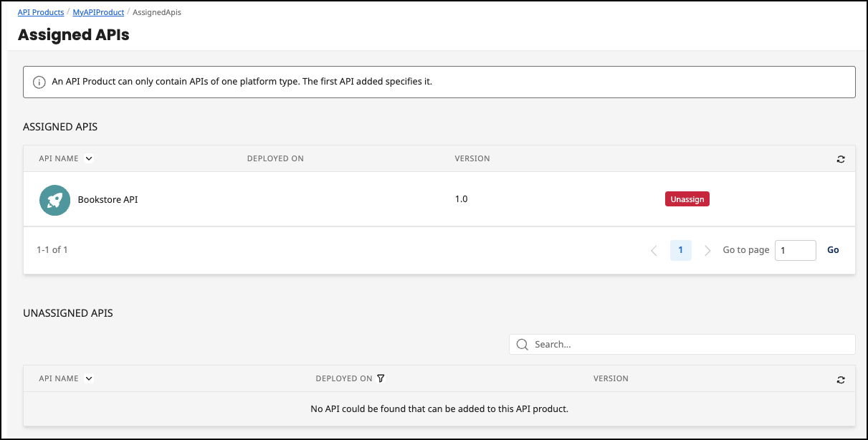Open the MyAPIProduct breadcrumb link
The height and width of the screenshot is (440, 868).
(97, 11)
